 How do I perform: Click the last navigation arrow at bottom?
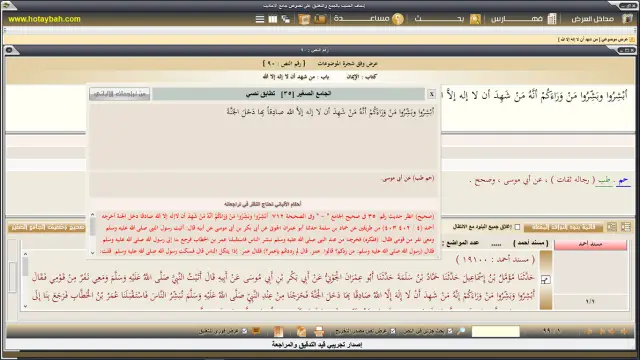623,331
